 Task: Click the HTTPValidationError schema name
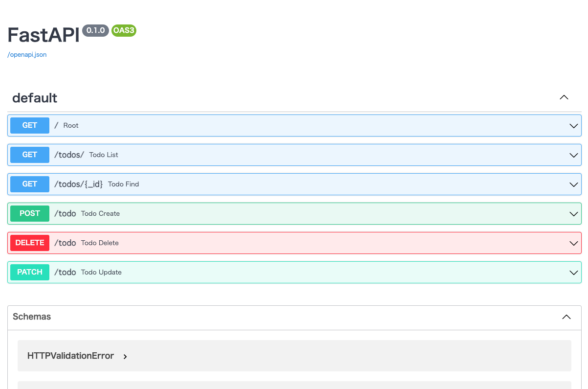click(x=70, y=356)
